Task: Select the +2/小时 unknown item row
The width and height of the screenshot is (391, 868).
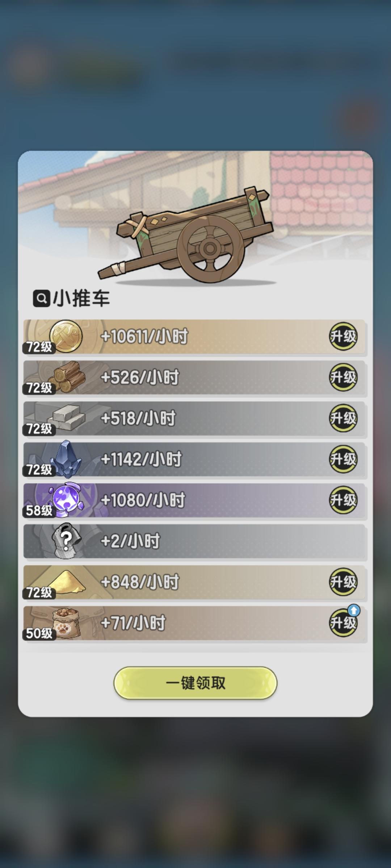Action: (195, 541)
